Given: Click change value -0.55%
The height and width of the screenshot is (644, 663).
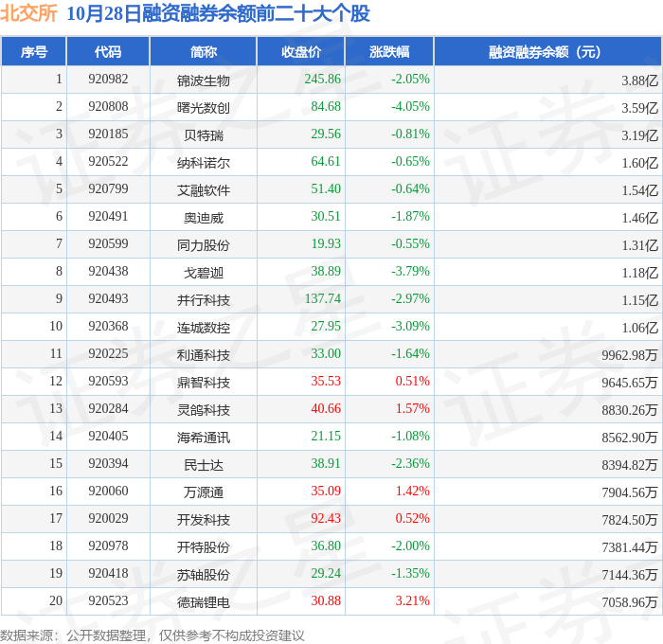Looking at the screenshot, I should click(x=410, y=244).
